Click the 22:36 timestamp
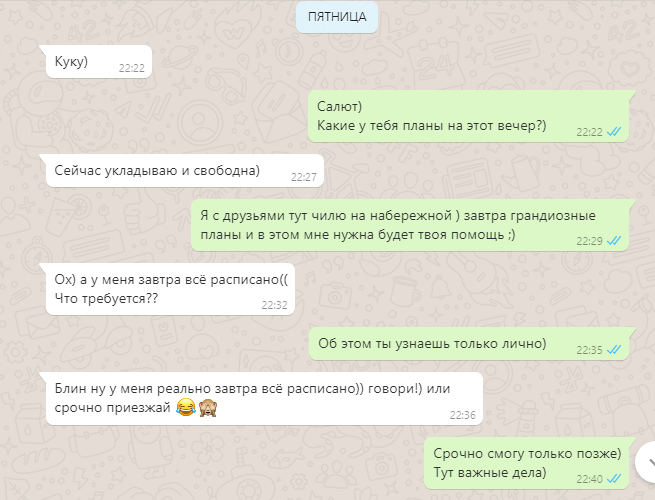Screen dimensions: 655x500 (x=462, y=415)
